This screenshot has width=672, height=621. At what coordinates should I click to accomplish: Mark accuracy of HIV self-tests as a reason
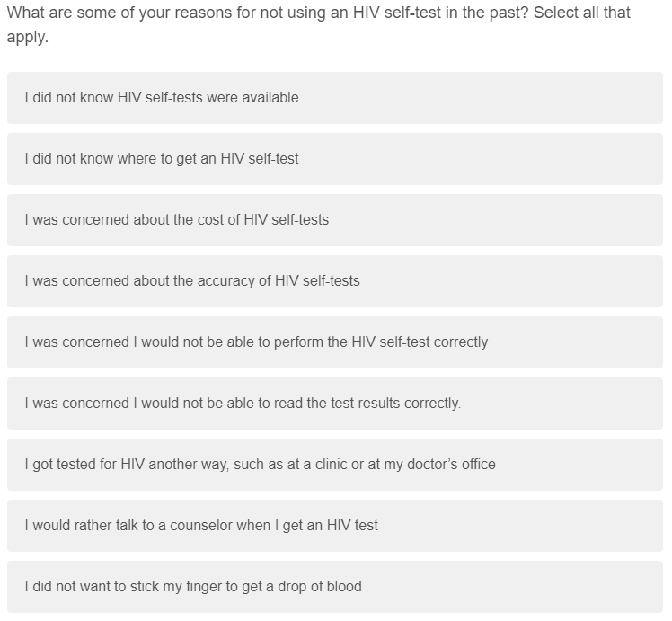[x=334, y=281]
